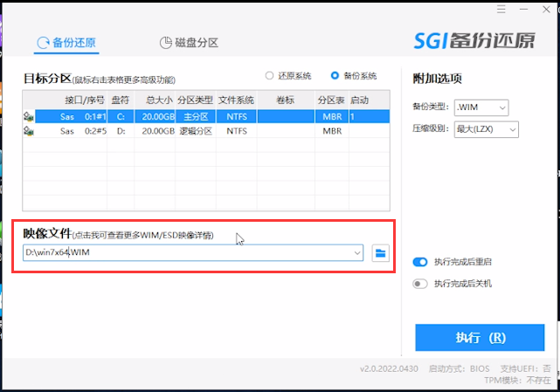Click the disk icon in the D: partition row

(x=29, y=131)
